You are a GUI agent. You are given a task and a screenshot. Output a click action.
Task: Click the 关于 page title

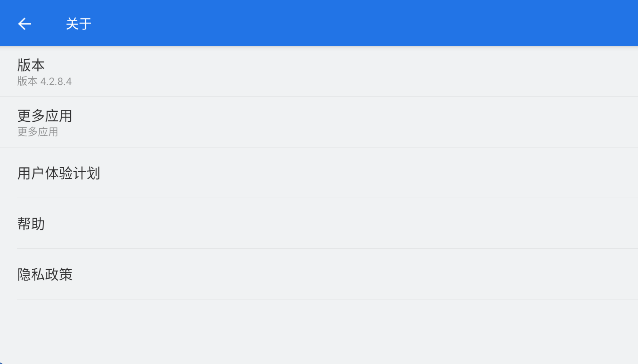[x=79, y=24]
